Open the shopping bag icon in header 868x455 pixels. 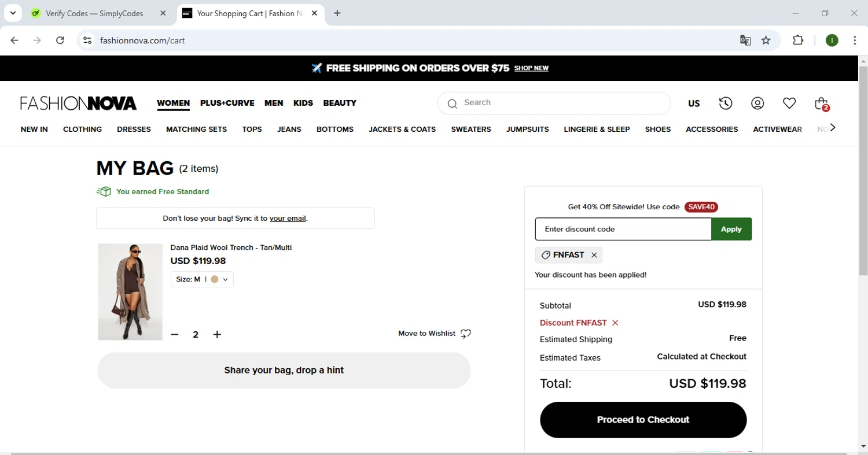pos(822,103)
